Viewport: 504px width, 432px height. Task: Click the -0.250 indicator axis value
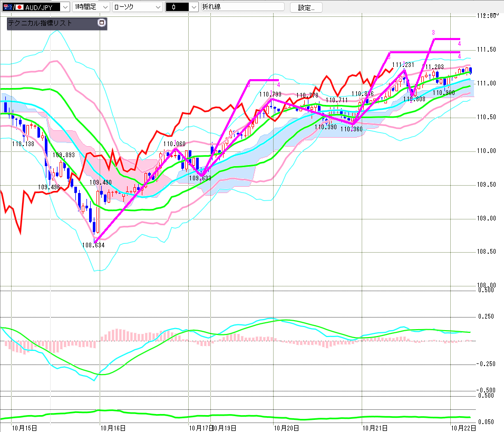486,364
